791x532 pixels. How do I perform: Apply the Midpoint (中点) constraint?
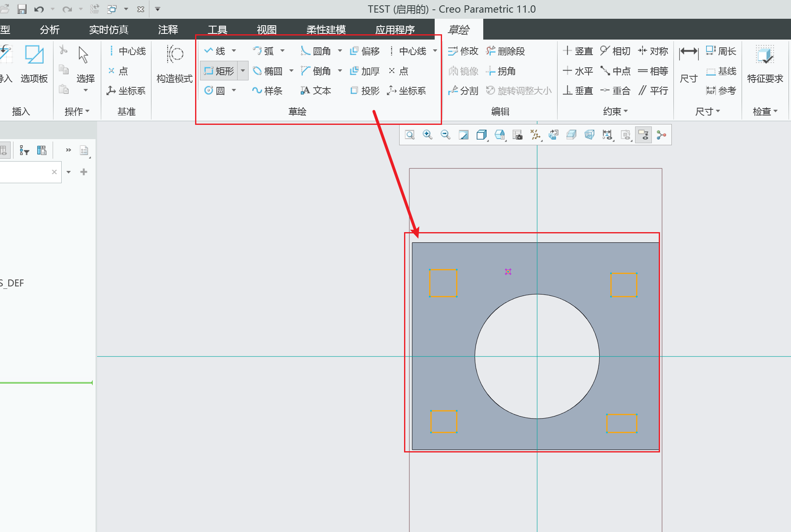[x=615, y=71]
